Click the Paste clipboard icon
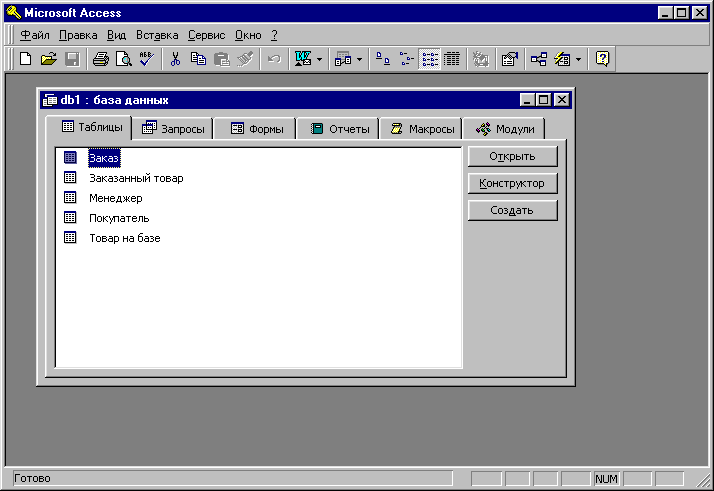 (x=222, y=59)
